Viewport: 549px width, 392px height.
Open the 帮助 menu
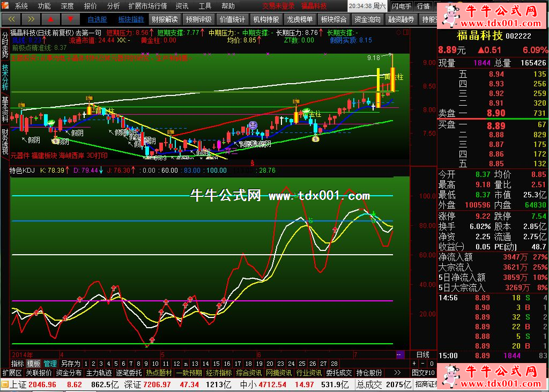point(228,6)
